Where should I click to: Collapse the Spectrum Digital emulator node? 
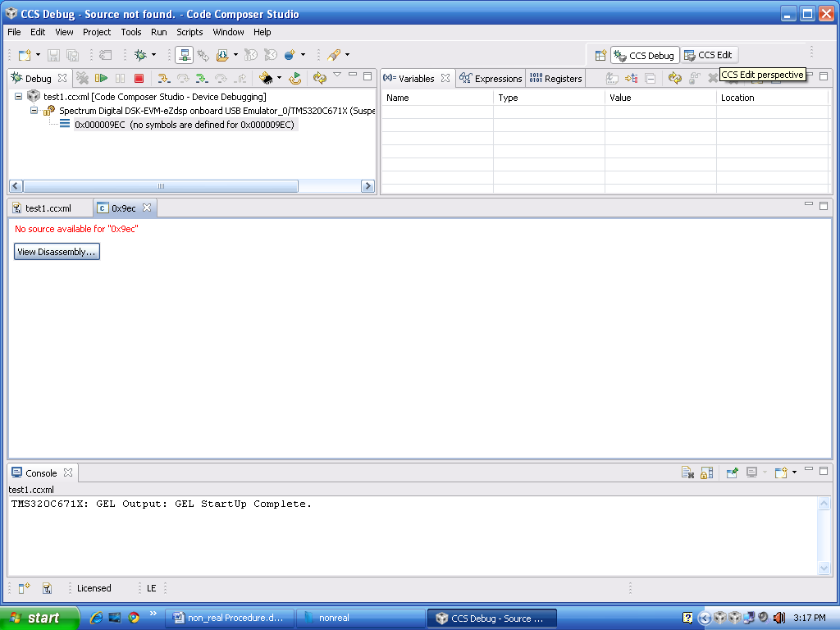coord(34,111)
